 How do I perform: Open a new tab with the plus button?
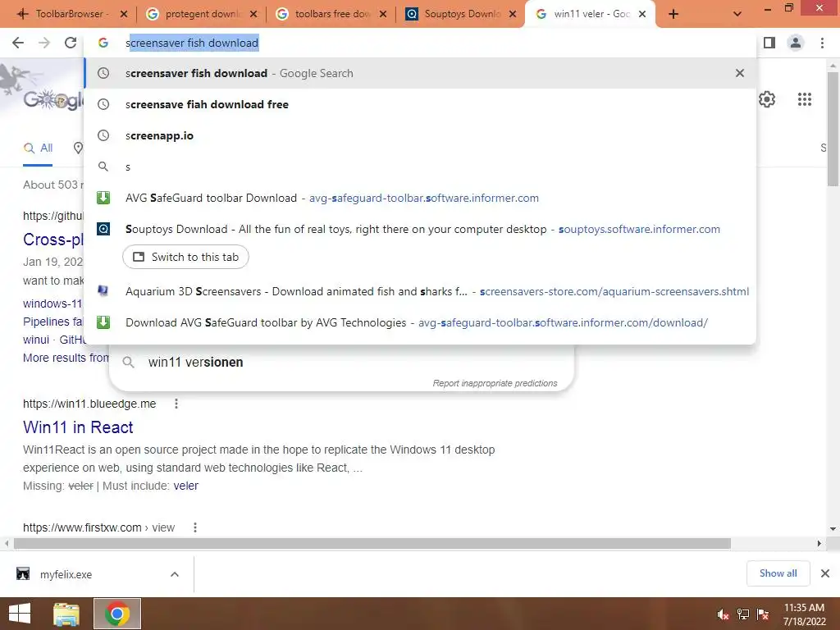673,14
